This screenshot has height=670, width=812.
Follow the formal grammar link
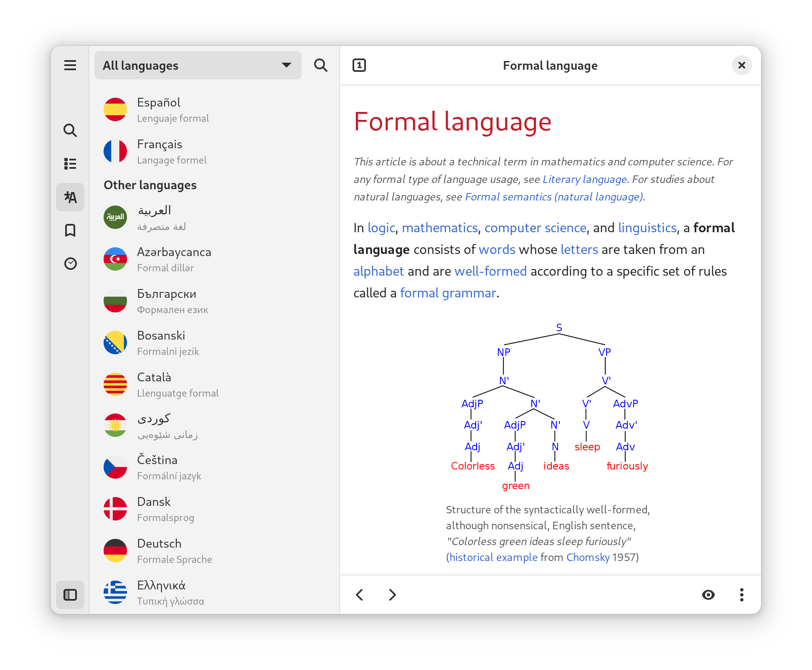coord(448,293)
